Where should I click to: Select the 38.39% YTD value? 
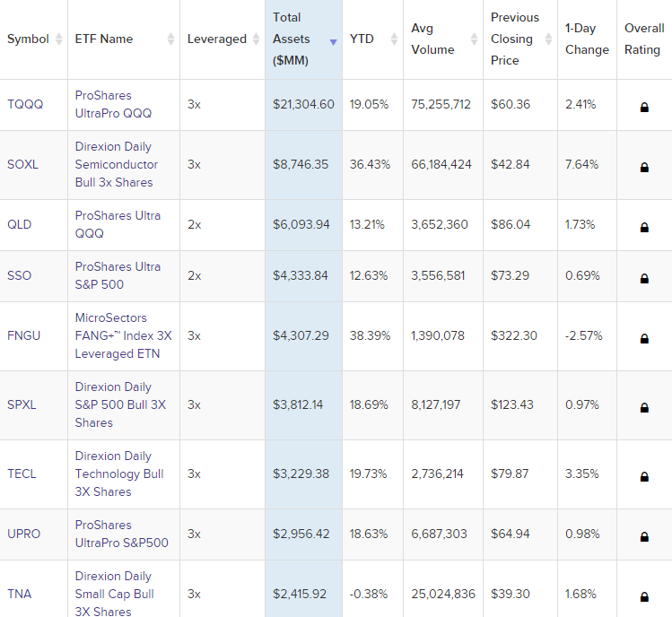click(370, 335)
